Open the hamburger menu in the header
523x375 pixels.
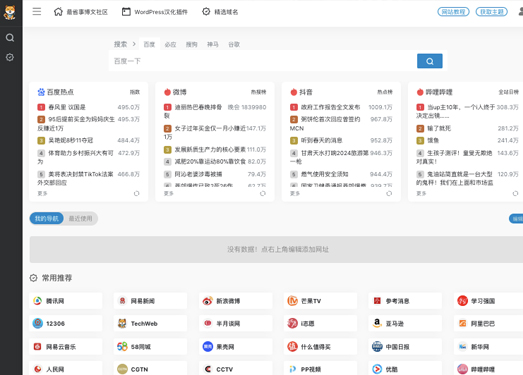click(x=37, y=12)
